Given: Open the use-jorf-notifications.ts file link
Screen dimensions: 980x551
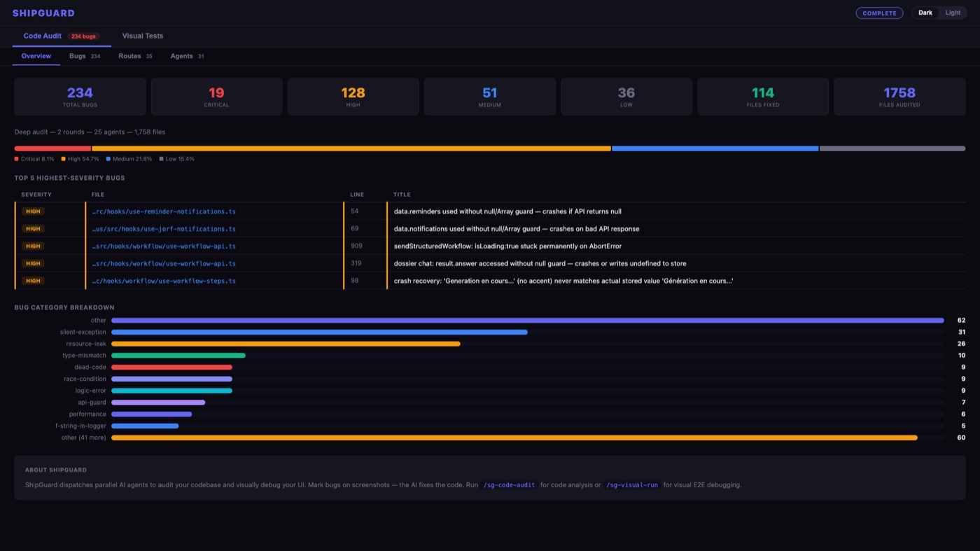Looking at the screenshot, I should [x=164, y=229].
